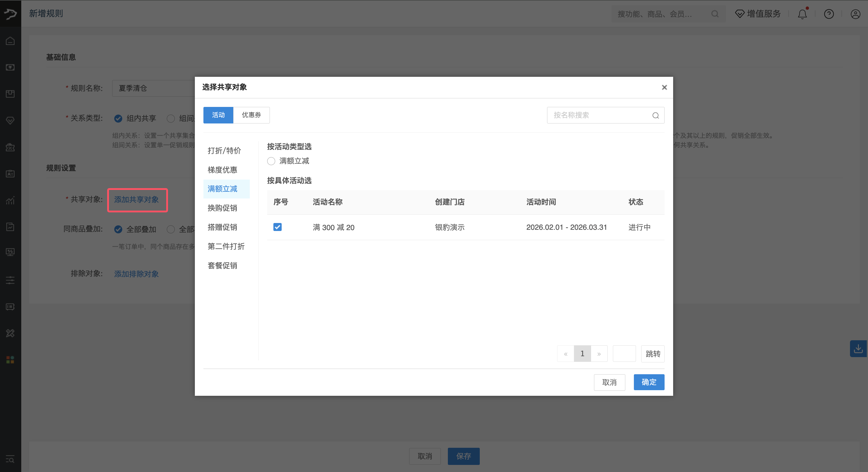The width and height of the screenshot is (868, 472).
Task: Select the 组内共享 radio button
Action: pos(118,118)
